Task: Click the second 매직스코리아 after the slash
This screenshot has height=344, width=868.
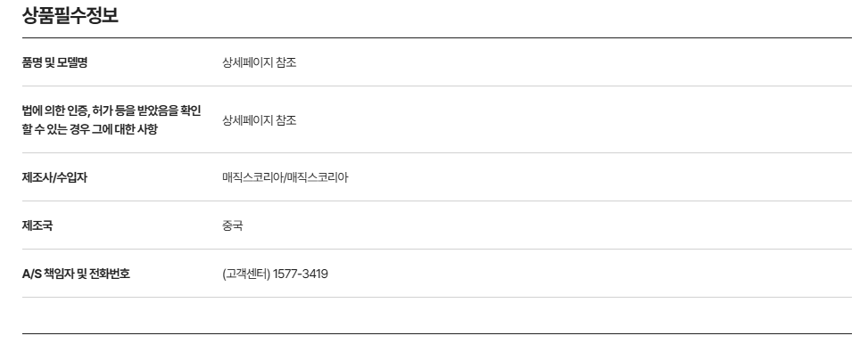Action: point(318,177)
